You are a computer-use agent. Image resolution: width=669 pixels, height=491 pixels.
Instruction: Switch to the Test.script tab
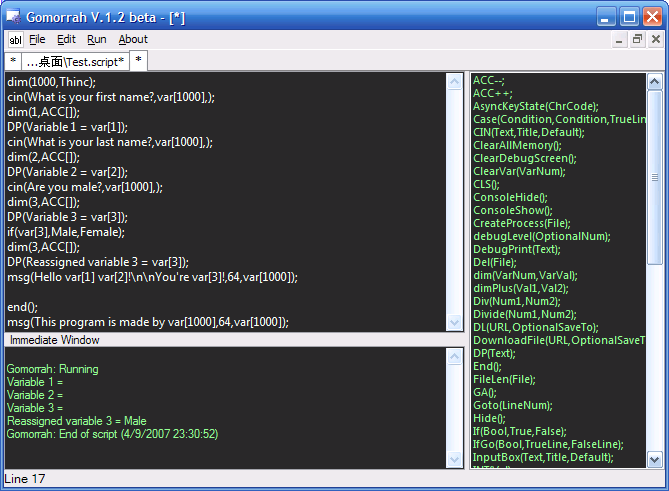coord(76,62)
